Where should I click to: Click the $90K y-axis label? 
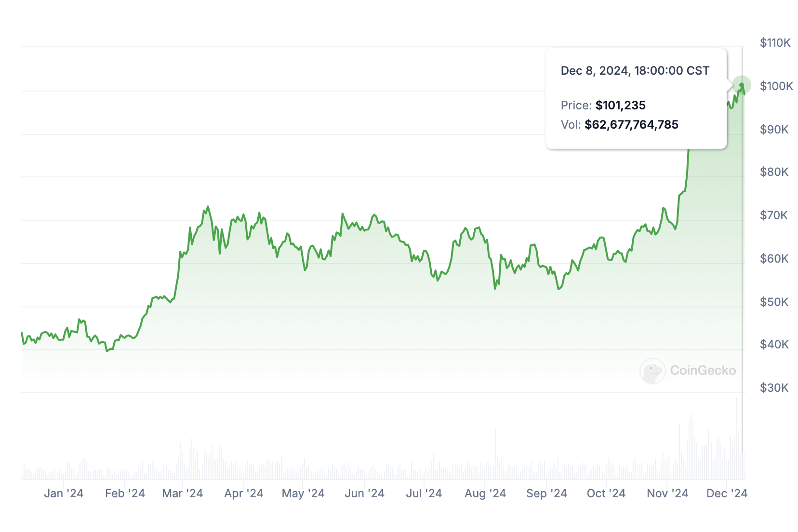coord(774,130)
